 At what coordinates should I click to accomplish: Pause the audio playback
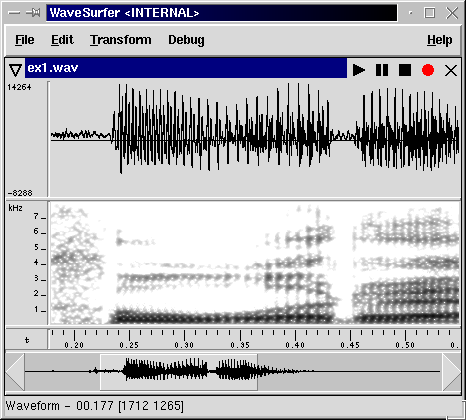[382, 70]
